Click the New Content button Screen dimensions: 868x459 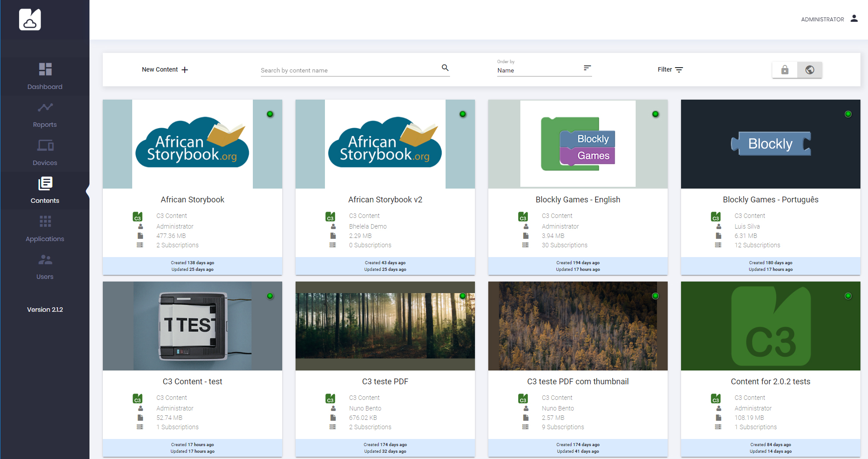click(165, 70)
